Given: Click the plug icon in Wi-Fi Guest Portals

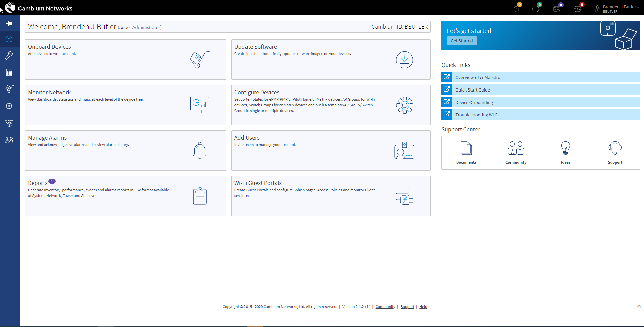Looking at the screenshot, I should (x=405, y=196).
